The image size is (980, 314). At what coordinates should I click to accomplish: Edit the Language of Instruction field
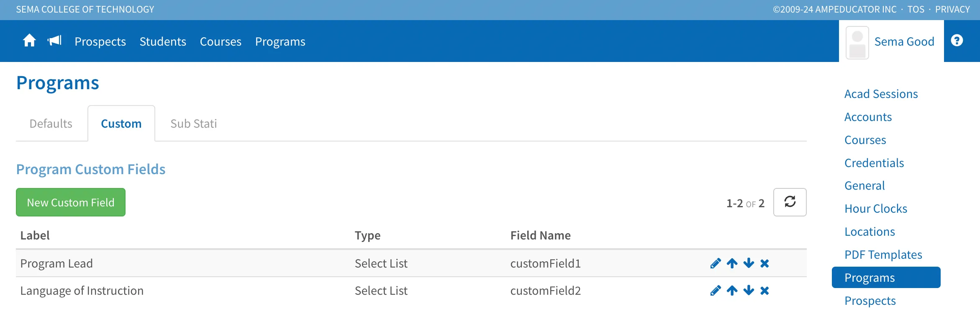pyautogui.click(x=716, y=291)
